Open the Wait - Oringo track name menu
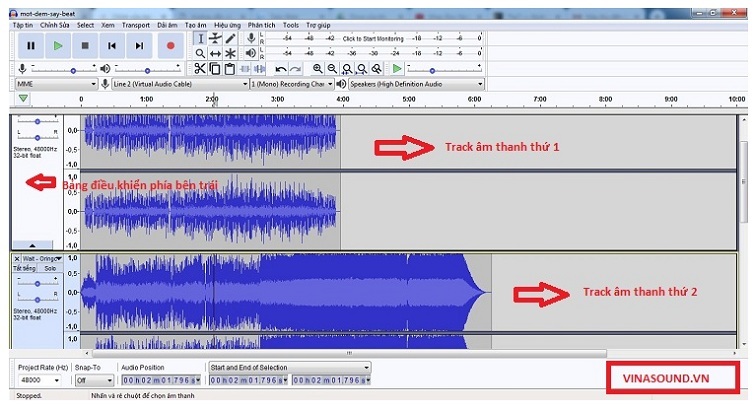 click(x=42, y=259)
